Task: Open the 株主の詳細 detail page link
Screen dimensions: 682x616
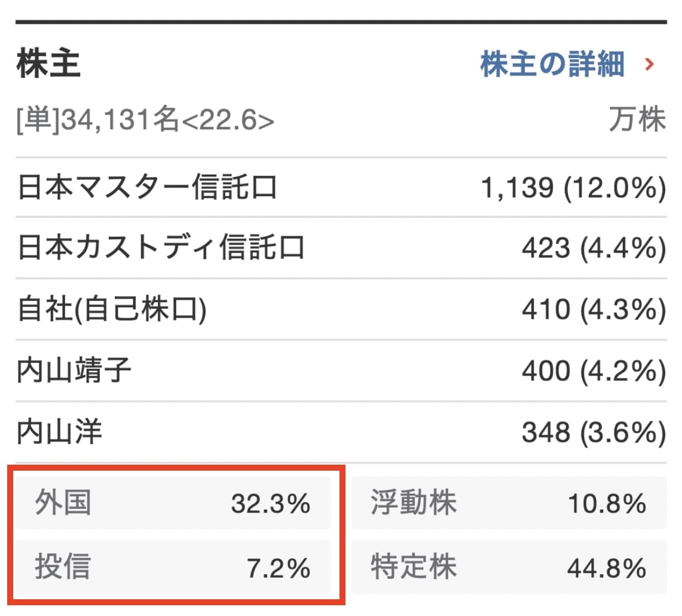Action: (551, 65)
